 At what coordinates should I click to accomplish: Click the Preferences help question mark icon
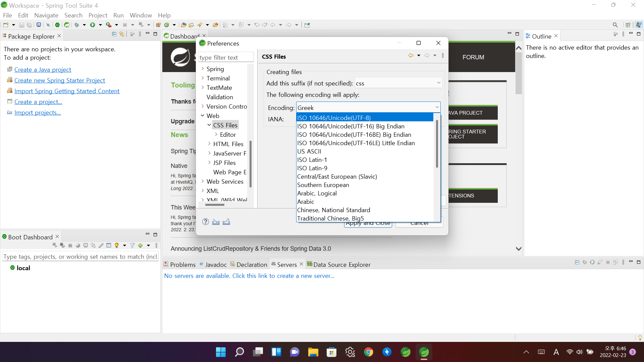click(206, 222)
